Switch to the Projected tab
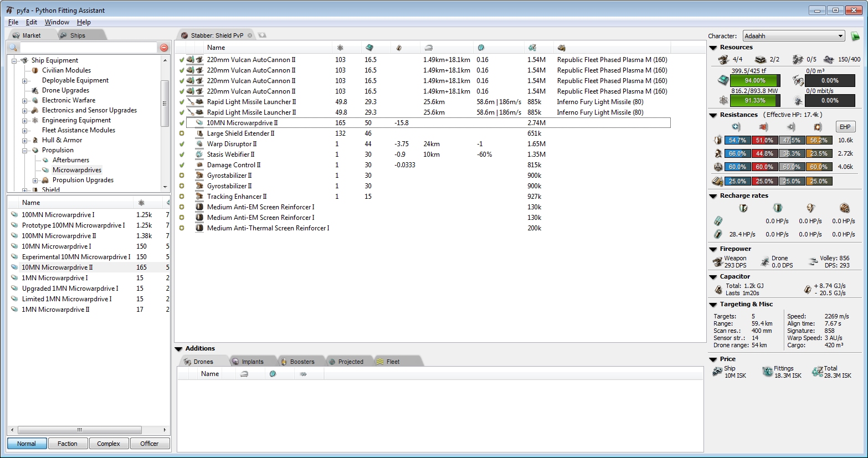Screen dimensions: 868x458 [x=351, y=362]
